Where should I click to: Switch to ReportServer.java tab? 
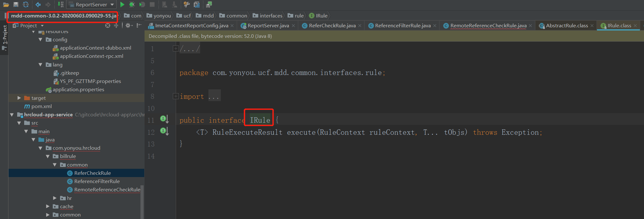pos(268,26)
